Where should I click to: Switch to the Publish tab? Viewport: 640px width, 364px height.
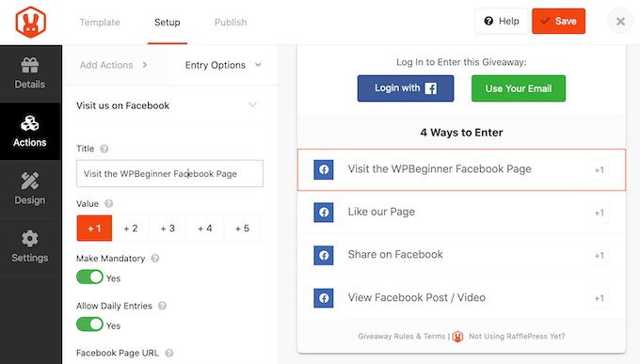pos(231,23)
